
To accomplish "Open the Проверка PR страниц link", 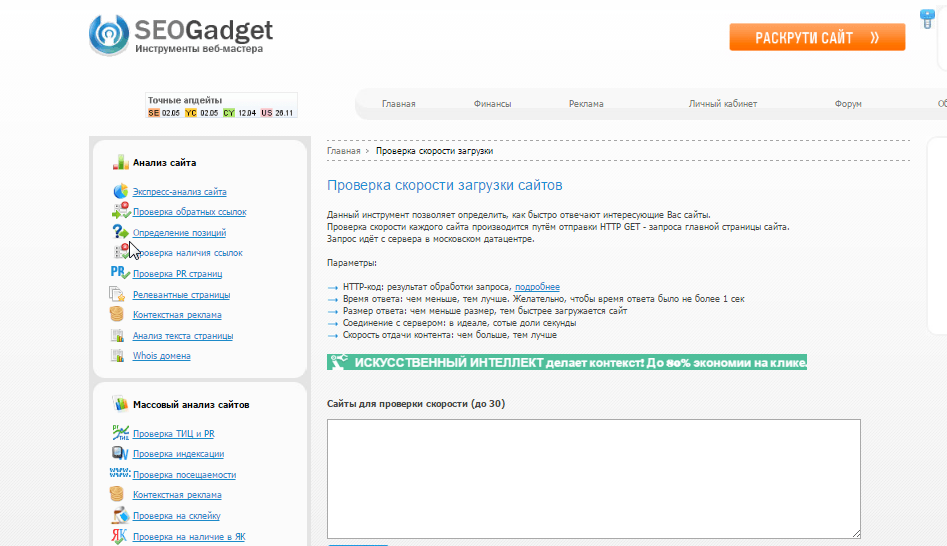I will pyautogui.click(x=178, y=274).
